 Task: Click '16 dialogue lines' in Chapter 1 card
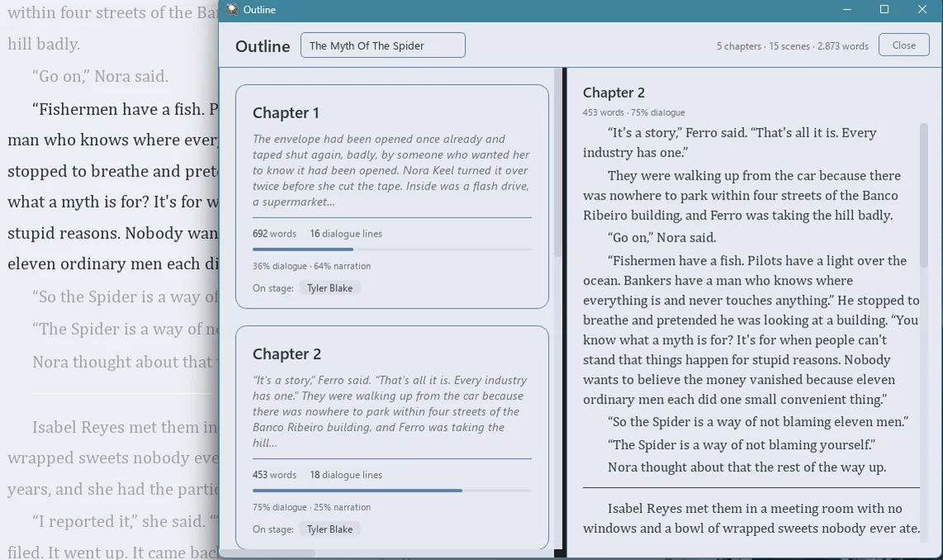(346, 233)
